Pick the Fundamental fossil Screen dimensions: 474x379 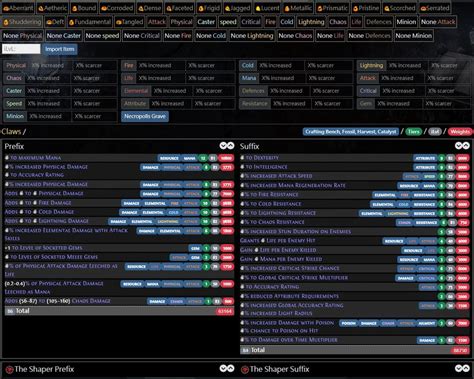click(90, 22)
